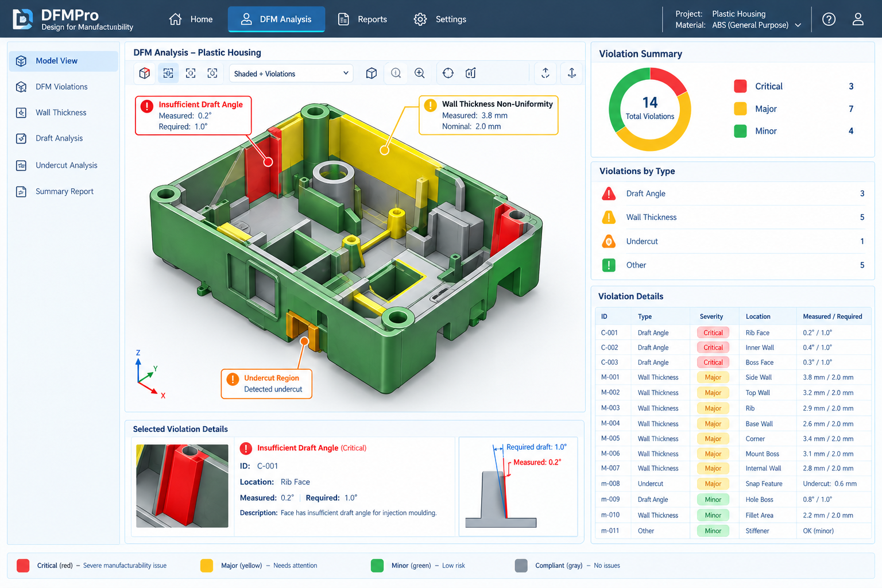This screenshot has height=588, width=882.
Task: Click the green Other violation type icon
Action: point(609,265)
